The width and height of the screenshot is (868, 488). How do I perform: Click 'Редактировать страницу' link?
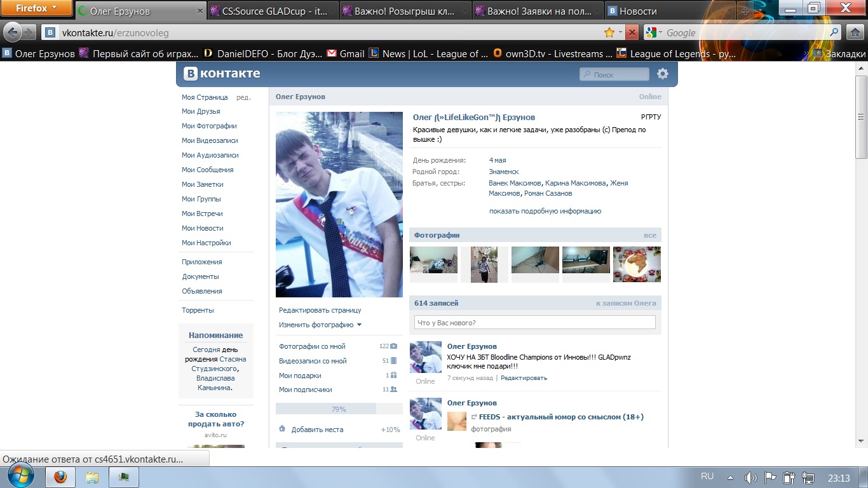[x=320, y=310]
